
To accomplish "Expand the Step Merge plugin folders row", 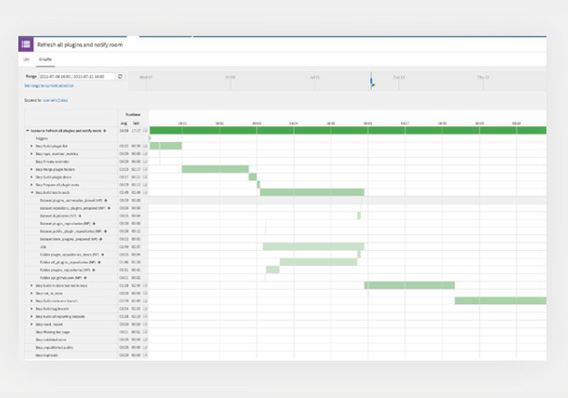I will click(x=32, y=169).
